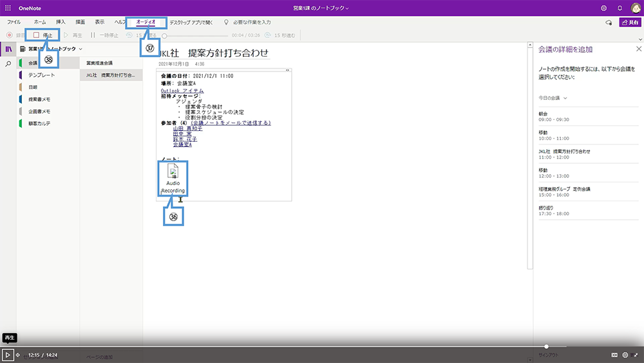Stop recording with the 停止 button

(43, 35)
